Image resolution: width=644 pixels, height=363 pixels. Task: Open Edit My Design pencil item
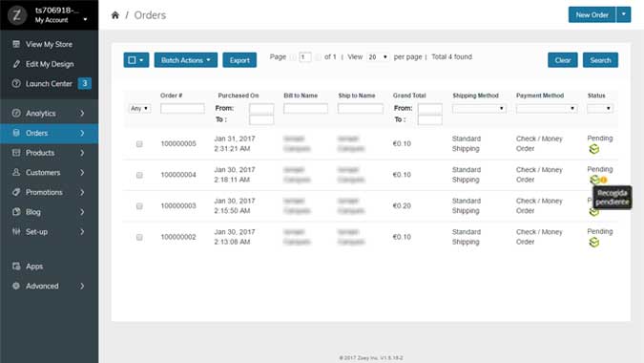click(50, 64)
